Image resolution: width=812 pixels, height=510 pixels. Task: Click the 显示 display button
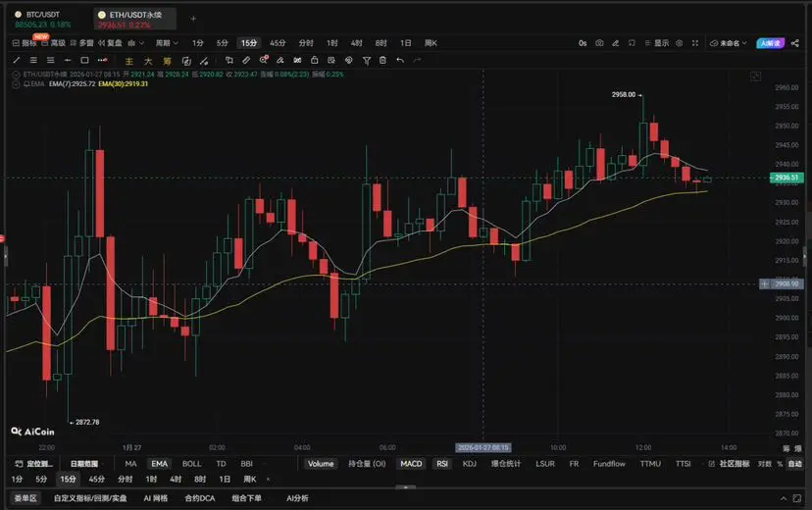point(657,43)
